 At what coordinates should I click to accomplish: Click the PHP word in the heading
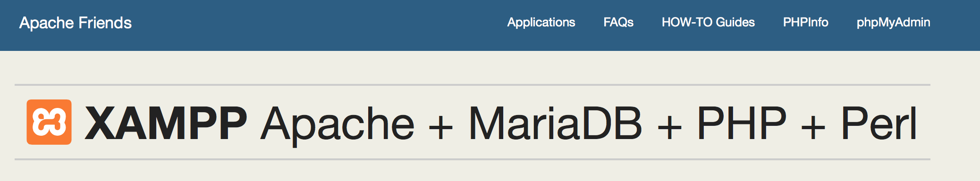pos(742,123)
